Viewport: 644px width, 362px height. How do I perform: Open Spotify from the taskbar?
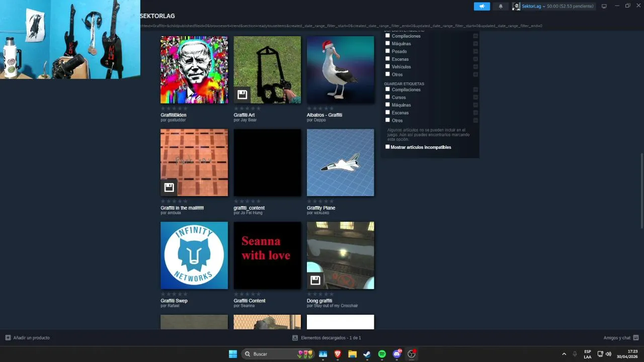click(x=382, y=354)
